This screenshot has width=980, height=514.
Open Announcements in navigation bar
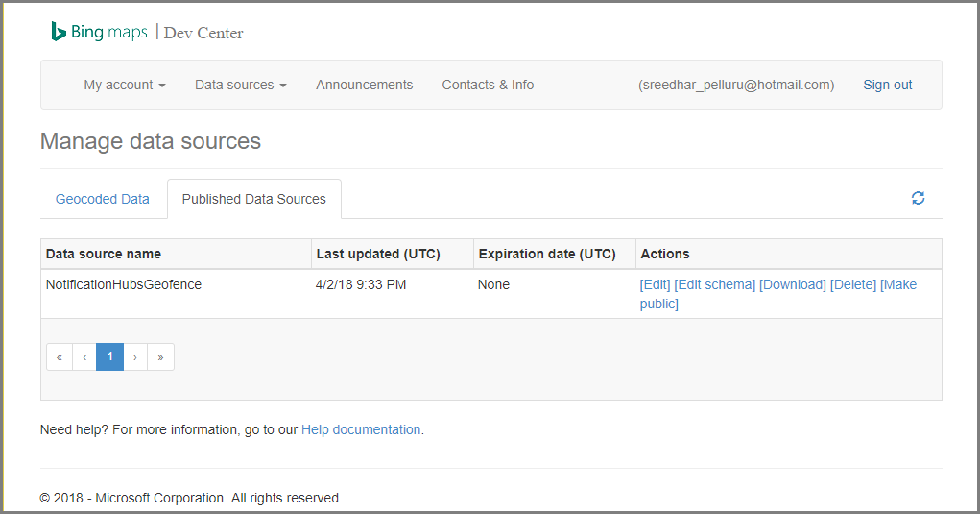tap(365, 85)
